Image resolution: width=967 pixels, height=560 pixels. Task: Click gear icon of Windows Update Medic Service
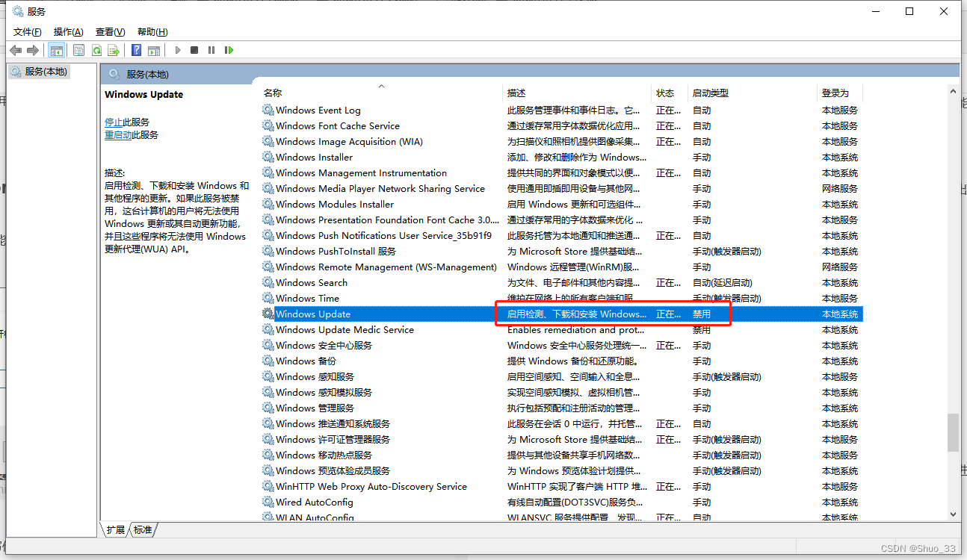[x=268, y=329]
